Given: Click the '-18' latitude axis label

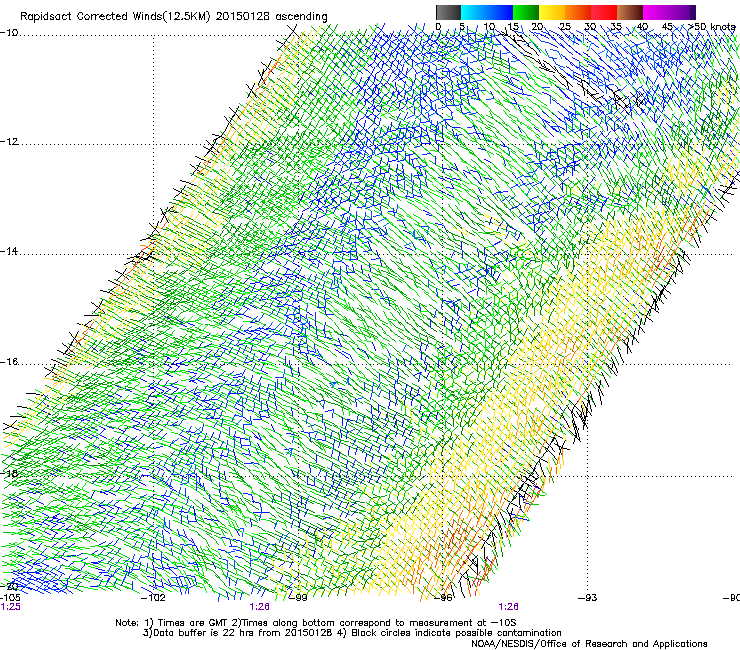Looking at the screenshot, I should (9, 473).
